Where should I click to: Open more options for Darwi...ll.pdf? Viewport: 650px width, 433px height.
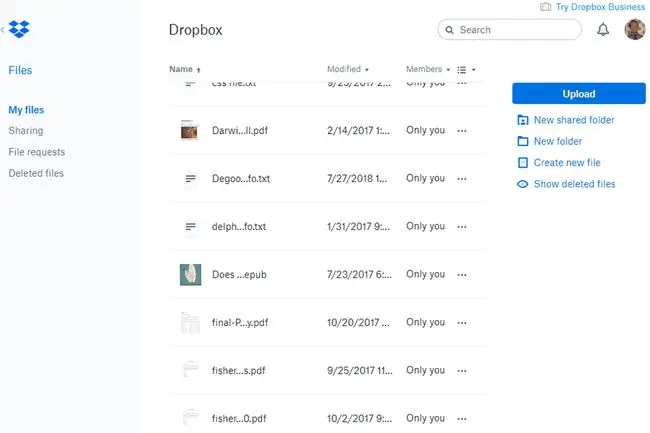coord(462,131)
